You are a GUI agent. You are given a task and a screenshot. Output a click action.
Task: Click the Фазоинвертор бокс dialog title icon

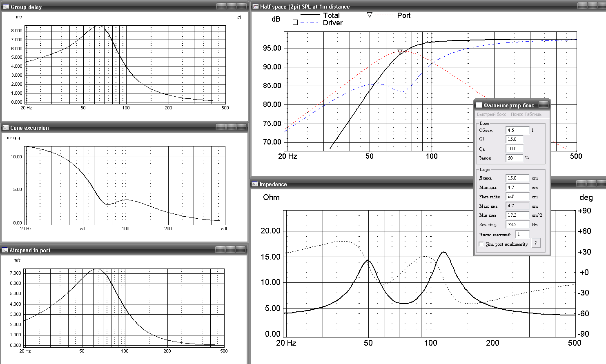pos(479,105)
